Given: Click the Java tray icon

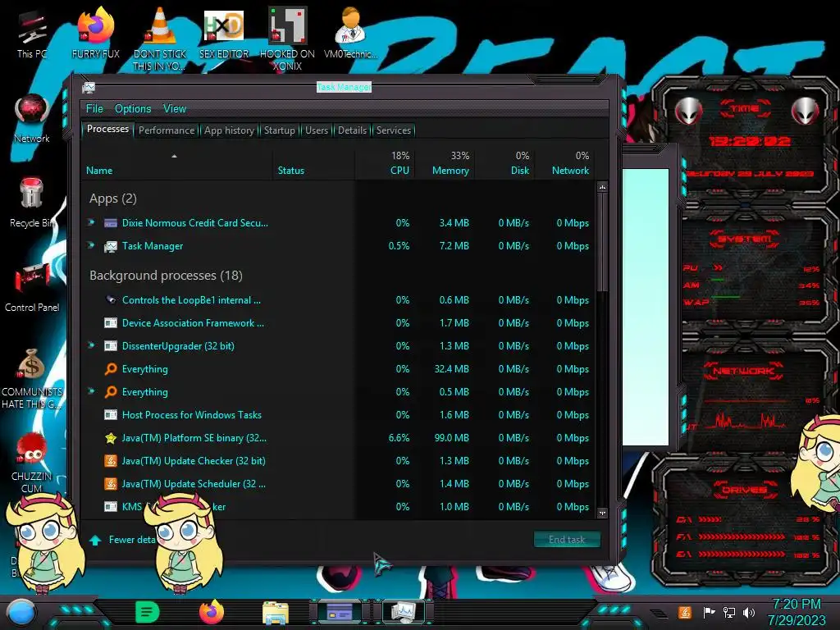Looking at the screenshot, I should click(x=684, y=612).
